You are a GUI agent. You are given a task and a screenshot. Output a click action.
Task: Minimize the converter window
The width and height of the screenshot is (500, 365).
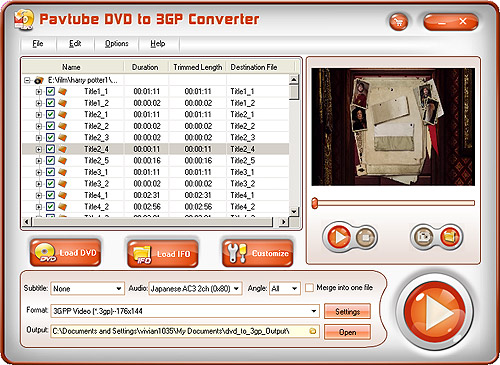click(x=442, y=23)
